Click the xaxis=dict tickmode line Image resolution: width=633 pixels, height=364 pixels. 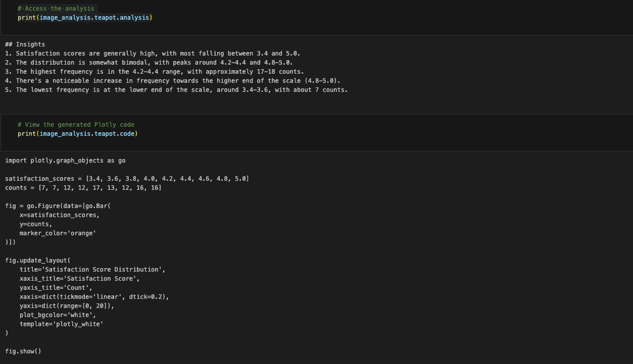click(x=94, y=297)
